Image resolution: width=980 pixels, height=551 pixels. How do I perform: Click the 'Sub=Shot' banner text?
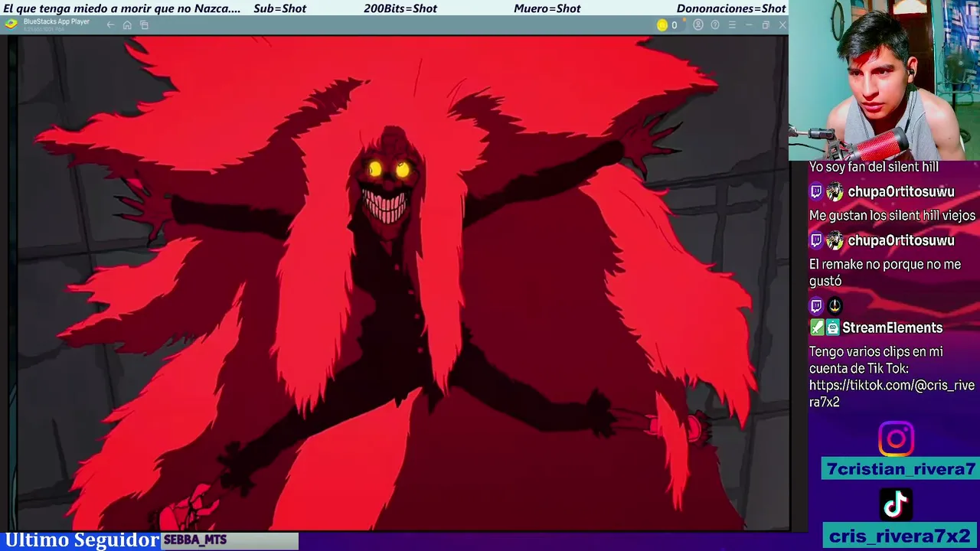(x=279, y=8)
